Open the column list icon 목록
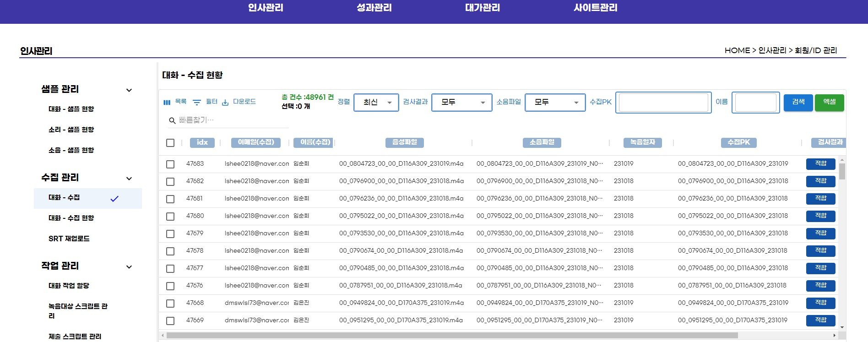The height and width of the screenshot is (342, 868). [x=167, y=102]
